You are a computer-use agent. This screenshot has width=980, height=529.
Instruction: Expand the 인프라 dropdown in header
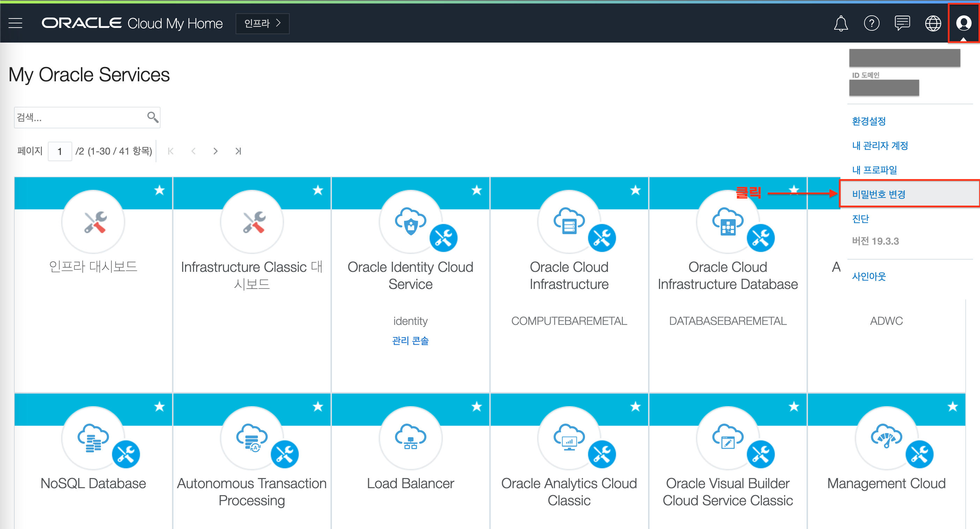coord(262,24)
